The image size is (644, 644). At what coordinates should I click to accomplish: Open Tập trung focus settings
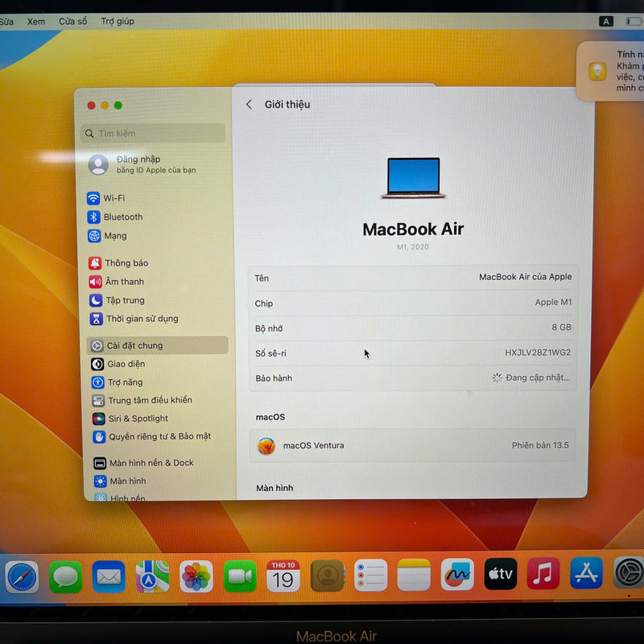click(125, 300)
